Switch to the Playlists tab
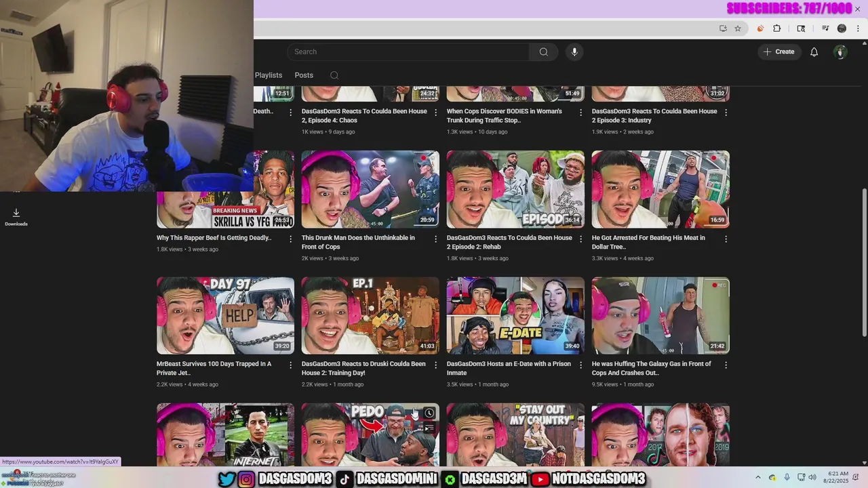 tap(269, 75)
